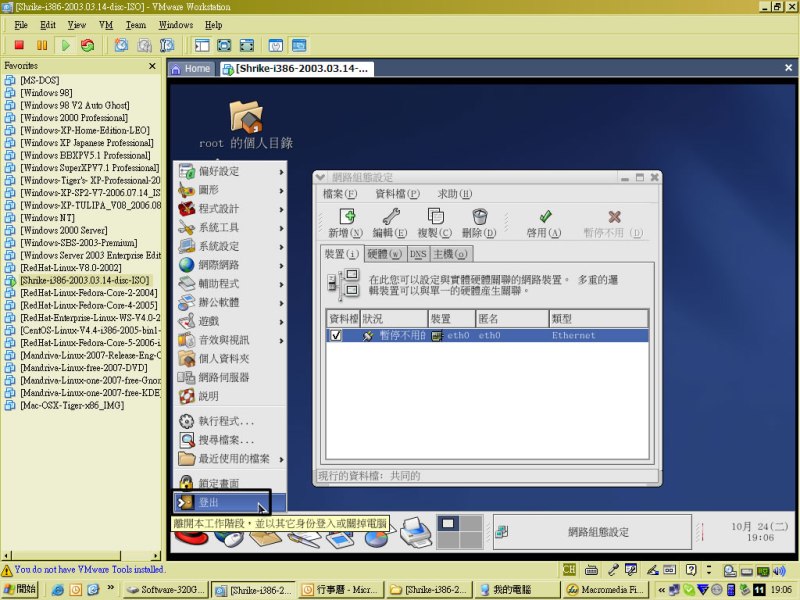Click 網路組態設定 panel taskbar button
Viewport: 800px width, 600px height.
(592, 532)
